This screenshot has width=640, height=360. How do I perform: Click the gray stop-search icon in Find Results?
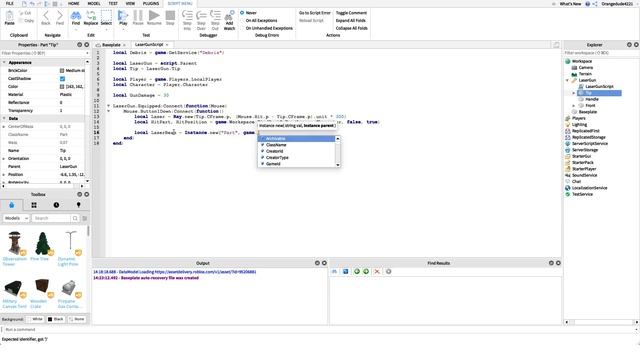point(389,271)
